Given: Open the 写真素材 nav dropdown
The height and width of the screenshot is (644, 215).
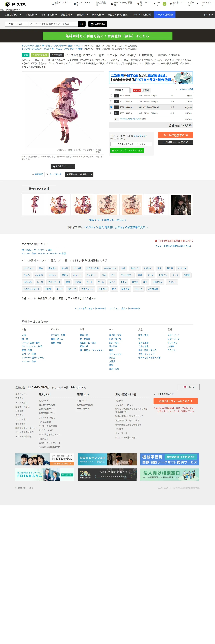Looking at the screenshot, I should pos(31,15).
